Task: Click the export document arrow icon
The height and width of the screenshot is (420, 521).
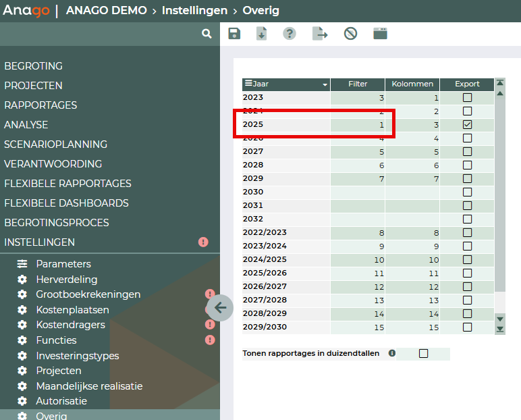Action: pos(319,34)
